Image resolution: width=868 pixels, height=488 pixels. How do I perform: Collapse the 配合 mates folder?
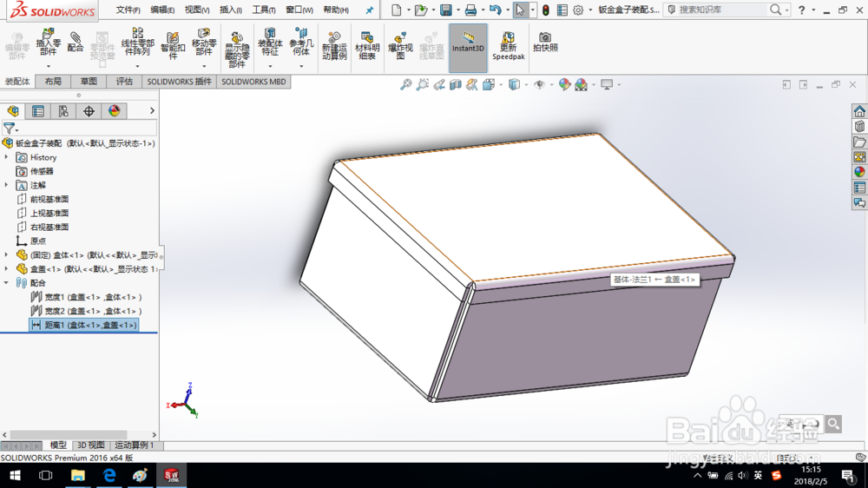(7, 282)
